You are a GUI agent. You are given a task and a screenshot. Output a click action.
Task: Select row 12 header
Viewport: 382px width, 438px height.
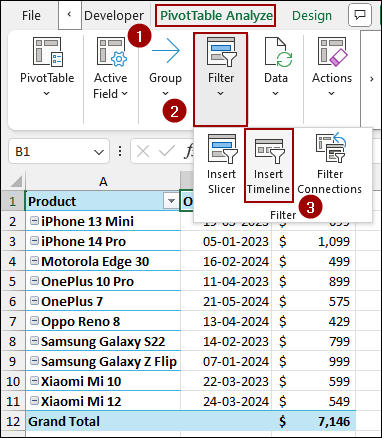[x=13, y=421]
